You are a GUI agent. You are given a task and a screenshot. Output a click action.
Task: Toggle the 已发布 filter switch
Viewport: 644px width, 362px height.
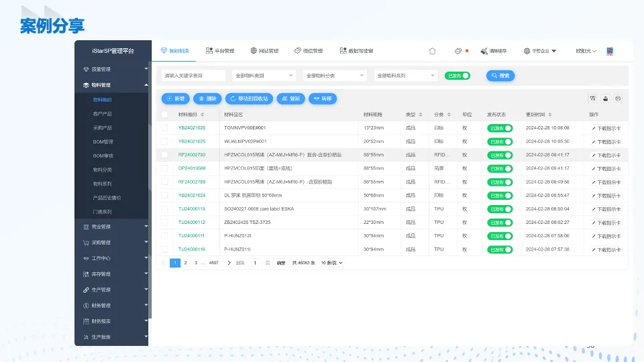coord(458,76)
